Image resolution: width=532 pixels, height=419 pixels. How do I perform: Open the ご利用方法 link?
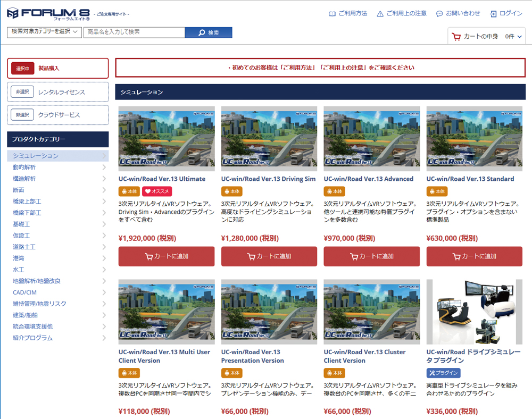click(x=348, y=14)
